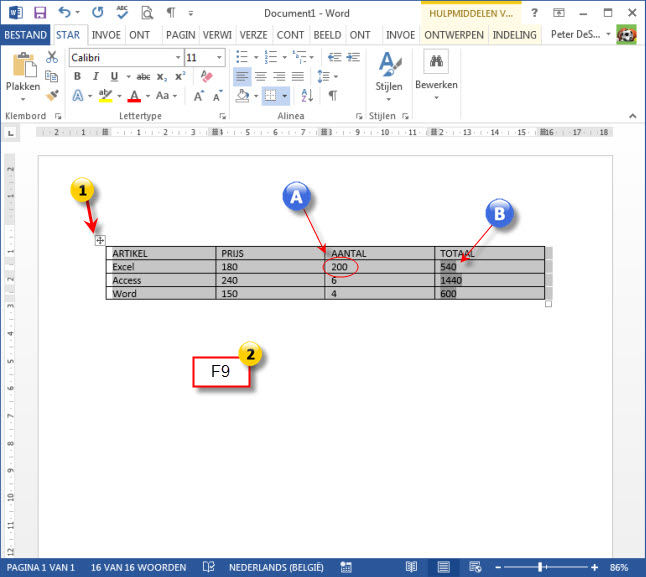Apply the red font color

[x=134, y=96]
